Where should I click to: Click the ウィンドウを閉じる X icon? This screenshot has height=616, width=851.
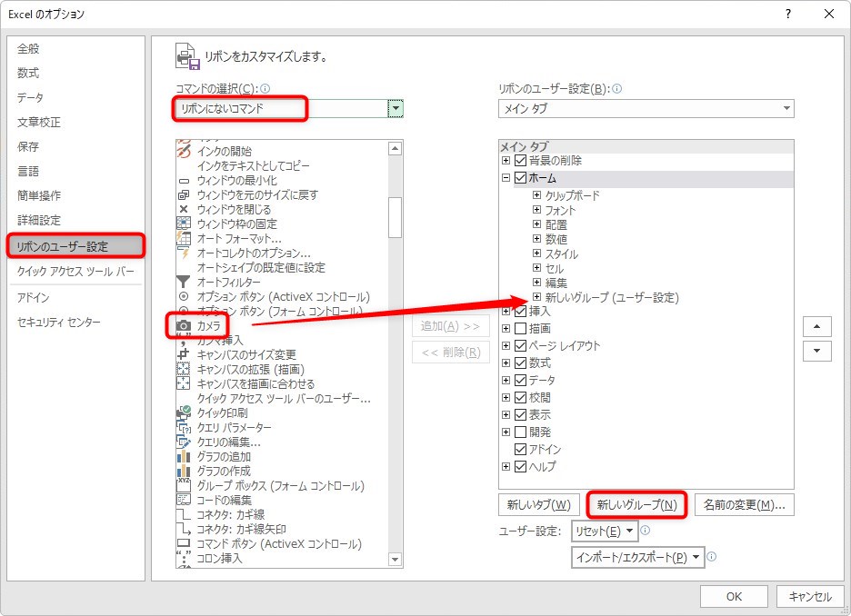[x=184, y=209]
